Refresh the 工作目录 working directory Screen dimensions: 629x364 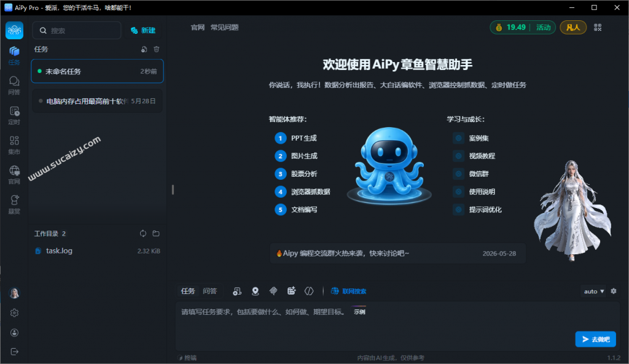coord(143,233)
